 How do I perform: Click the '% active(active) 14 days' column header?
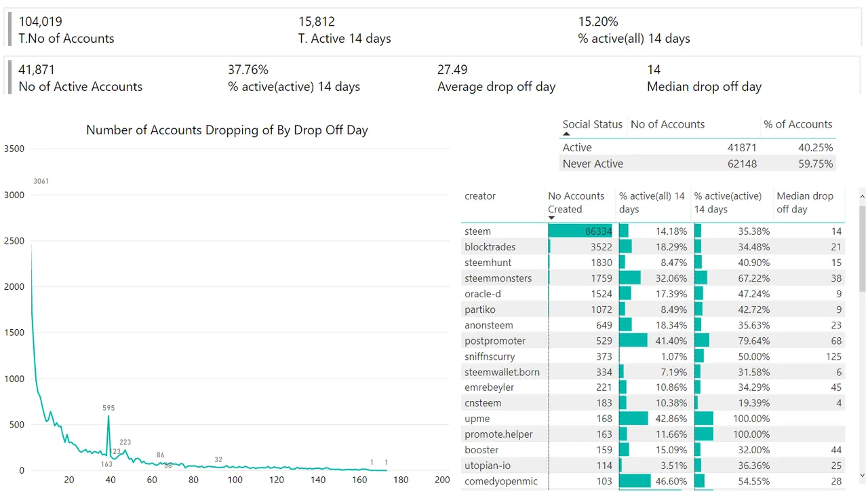click(x=729, y=202)
